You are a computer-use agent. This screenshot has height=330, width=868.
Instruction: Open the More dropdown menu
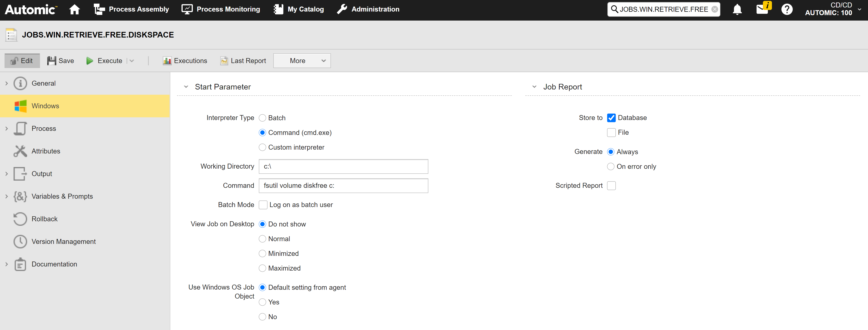pos(302,61)
